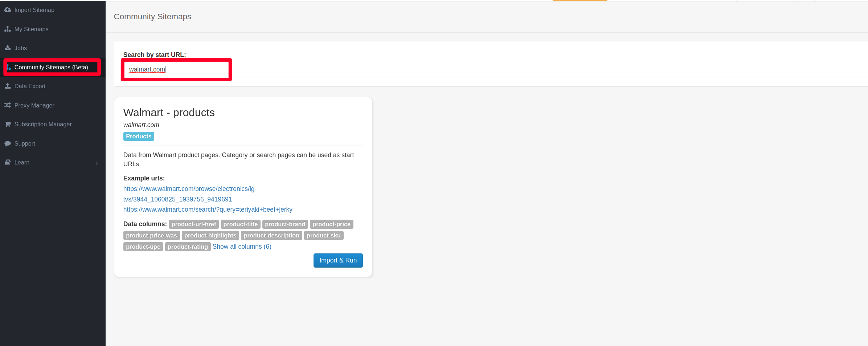Click the Search by start URL field
This screenshot has width=868, height=346.
[x=176, y=69]
